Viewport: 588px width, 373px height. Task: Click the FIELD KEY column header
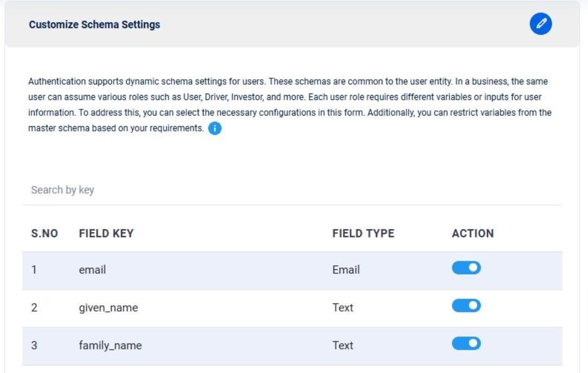tap(106, 234)
